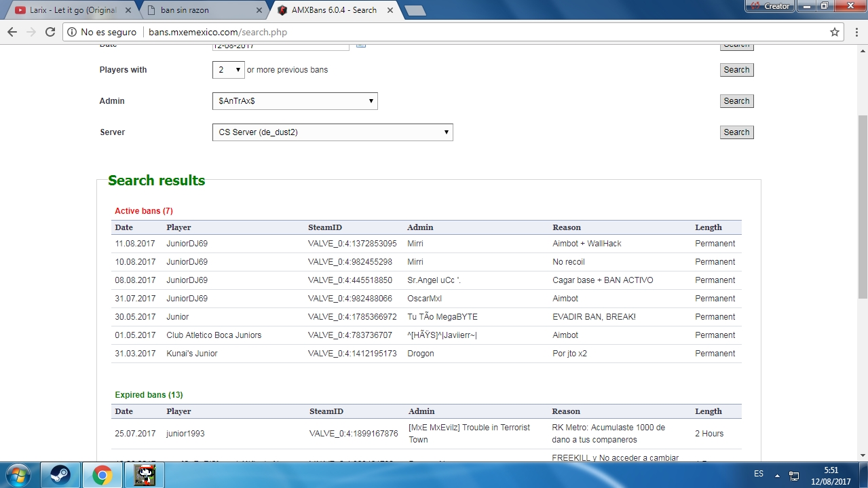The width and height of the screenshot is (868, 488).
Task: Click the greyed-out forward navigation arrow
Action: [x=31, y=32]
